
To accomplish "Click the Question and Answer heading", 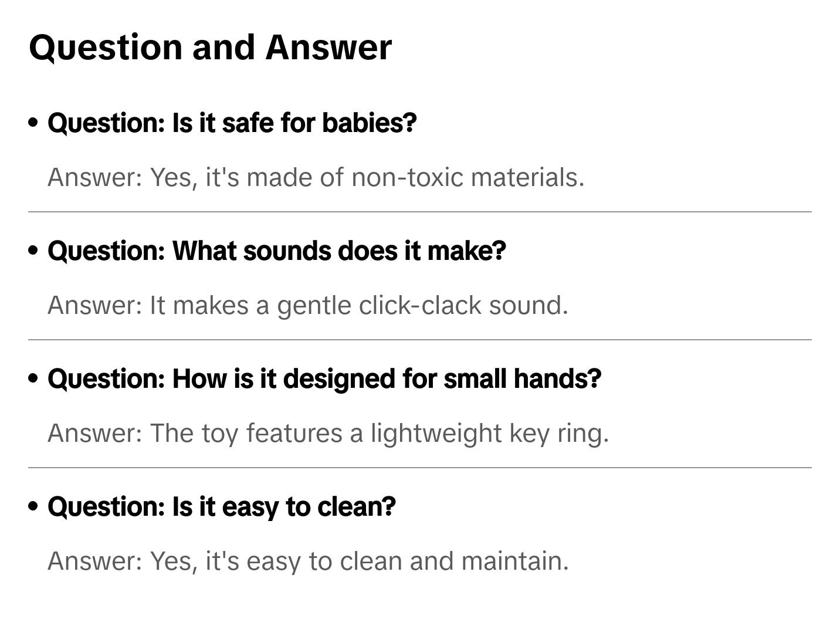I will [x=210, y=47].
